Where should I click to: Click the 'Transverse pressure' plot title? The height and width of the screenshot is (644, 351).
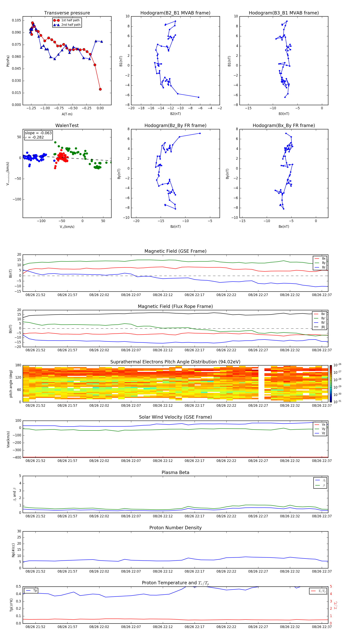click(x=67, y=13)
